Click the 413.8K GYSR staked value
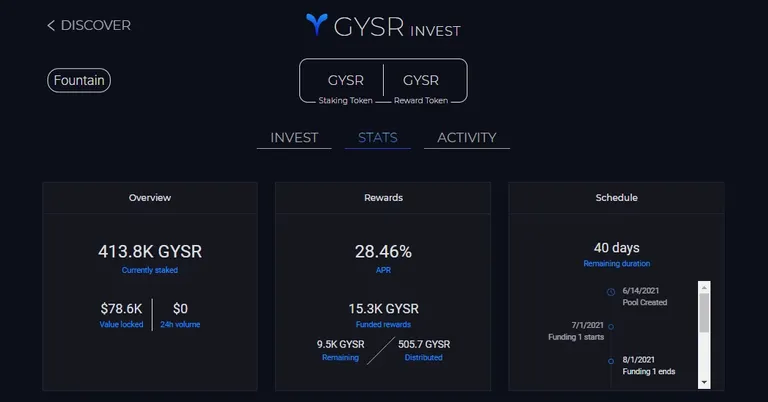The image size is (768, 402). 150,252
